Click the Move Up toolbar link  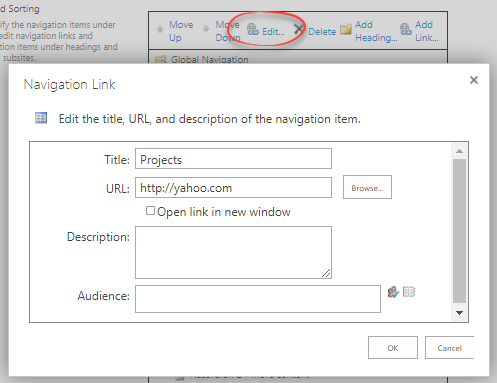coord(181,31)
